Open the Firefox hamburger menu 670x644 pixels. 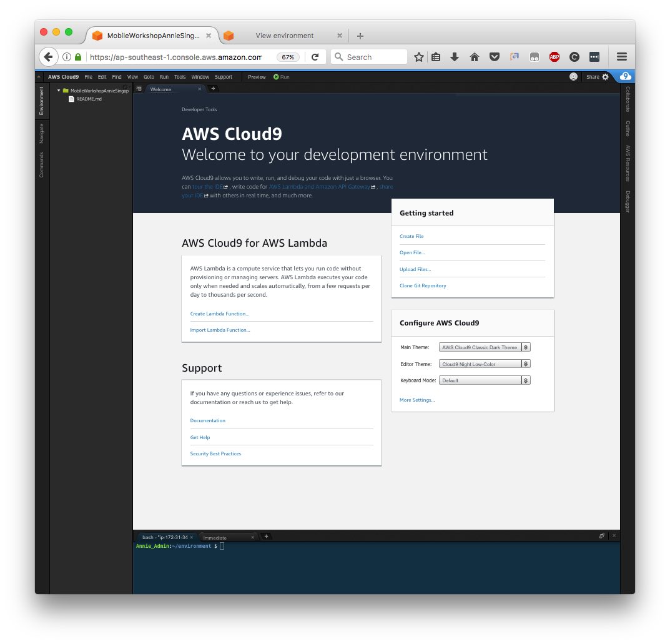click(x=622, y=57)
